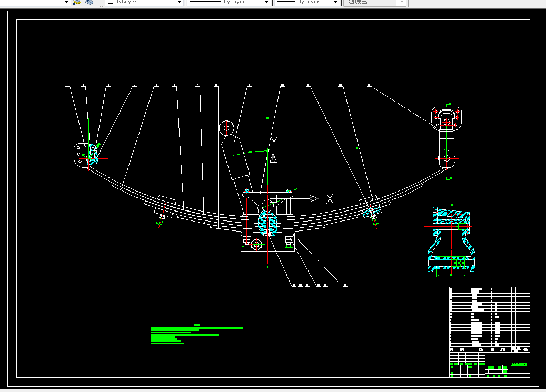Click the UCS icon origin square
The image size is (546, 392).
[x=273, y=198]
